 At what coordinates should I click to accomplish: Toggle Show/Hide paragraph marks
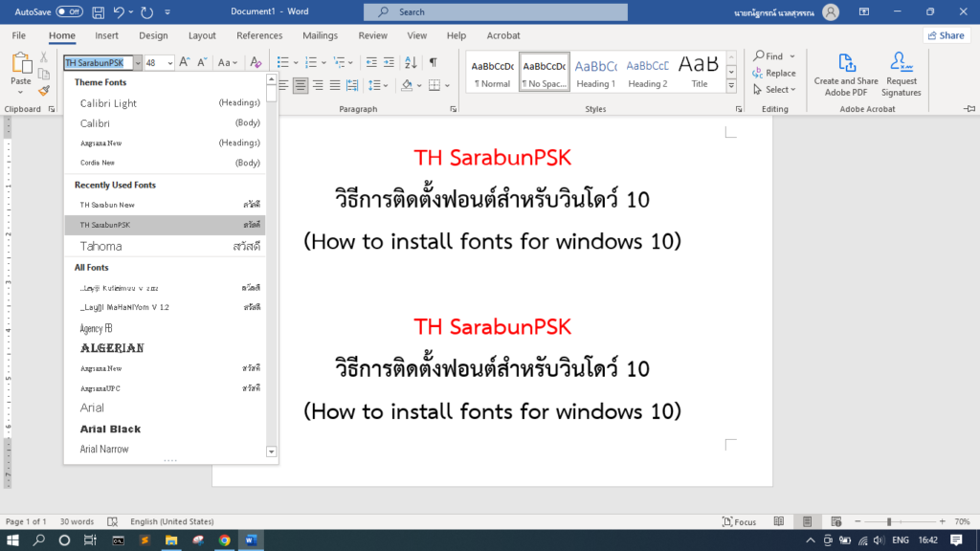434,62
